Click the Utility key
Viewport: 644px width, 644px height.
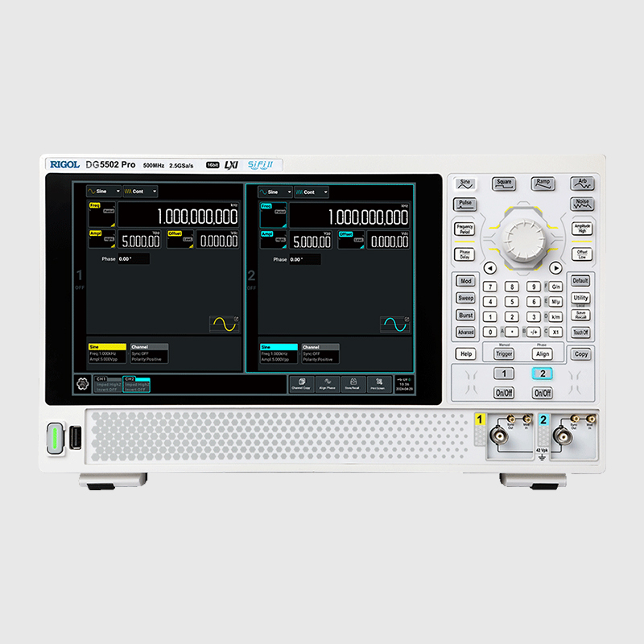(580, 298)
